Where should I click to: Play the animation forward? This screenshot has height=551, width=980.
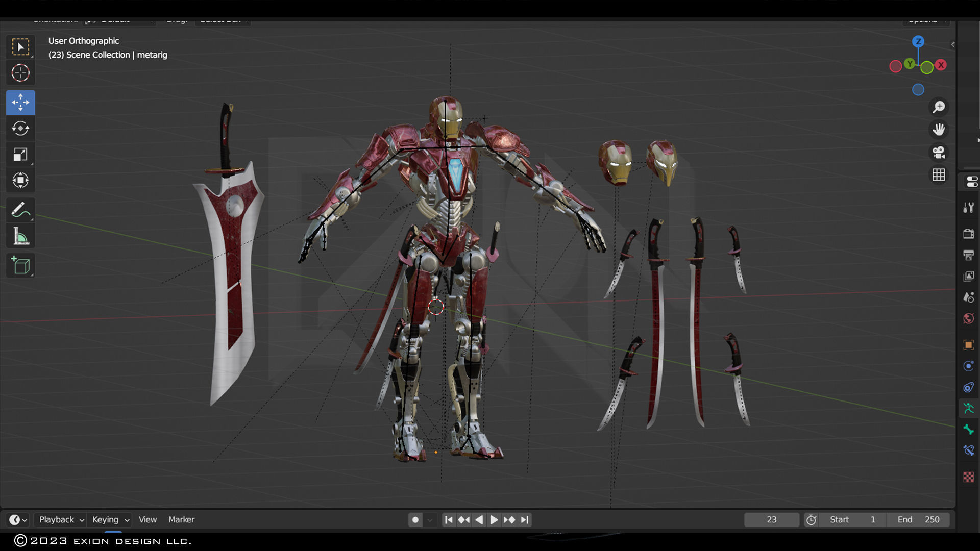[x=494, y=519]
